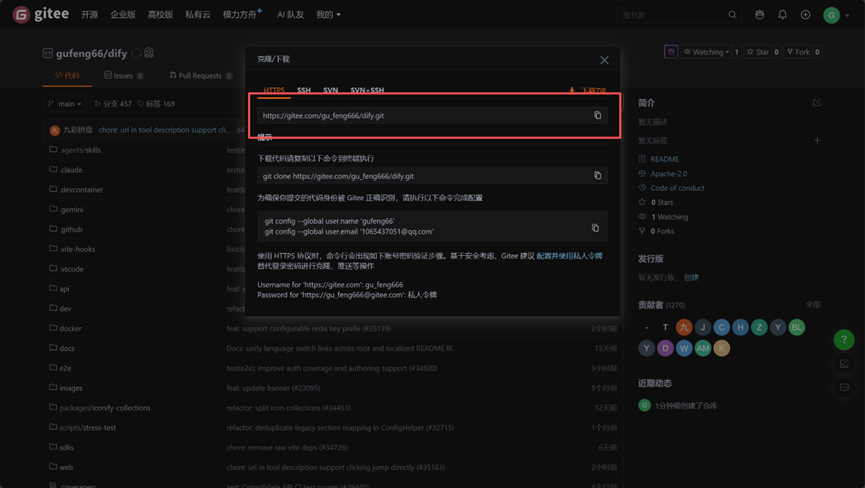The height and width of the screenshot is (488, 865).
Task: Switch to the SVN+SSH tab
Action: pos(367,90)
